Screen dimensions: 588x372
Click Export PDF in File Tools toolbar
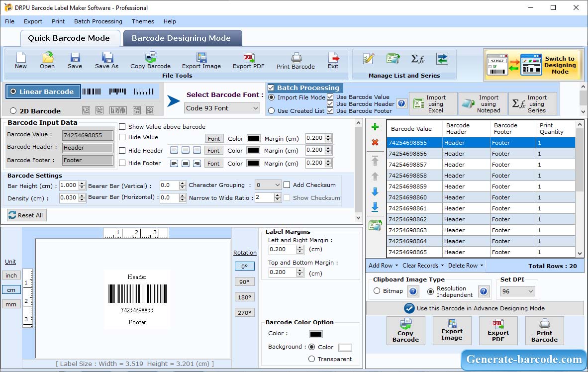pyautogui.click(x=248, y=61)
